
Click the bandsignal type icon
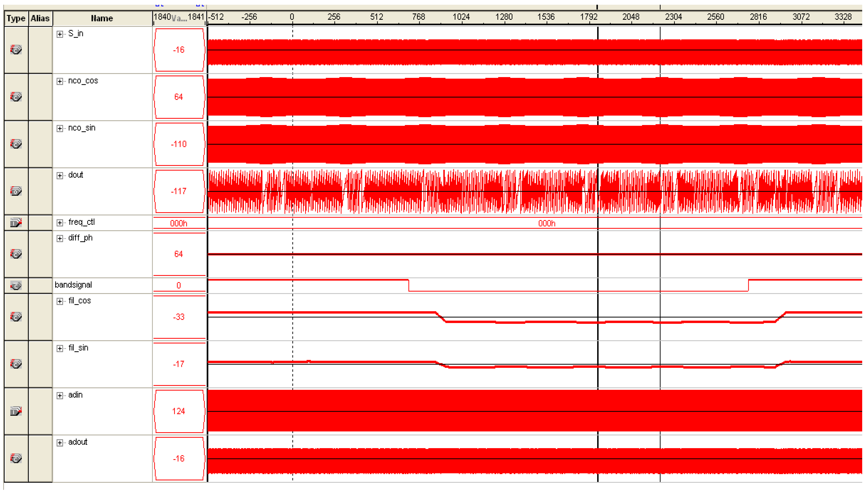point(16,286)
